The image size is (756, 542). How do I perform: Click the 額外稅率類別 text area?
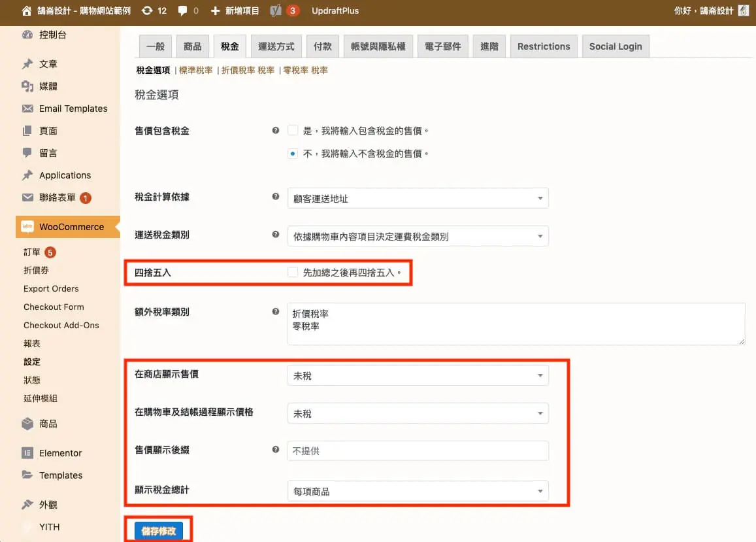point(516,324)
